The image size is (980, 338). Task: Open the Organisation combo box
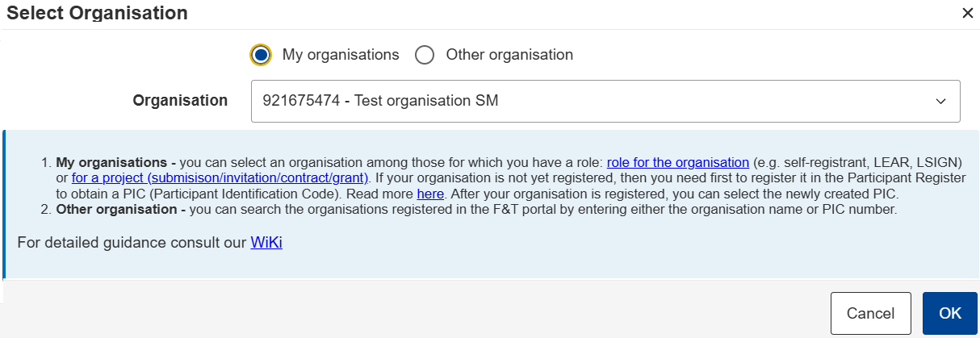click(x=605, y=101)
